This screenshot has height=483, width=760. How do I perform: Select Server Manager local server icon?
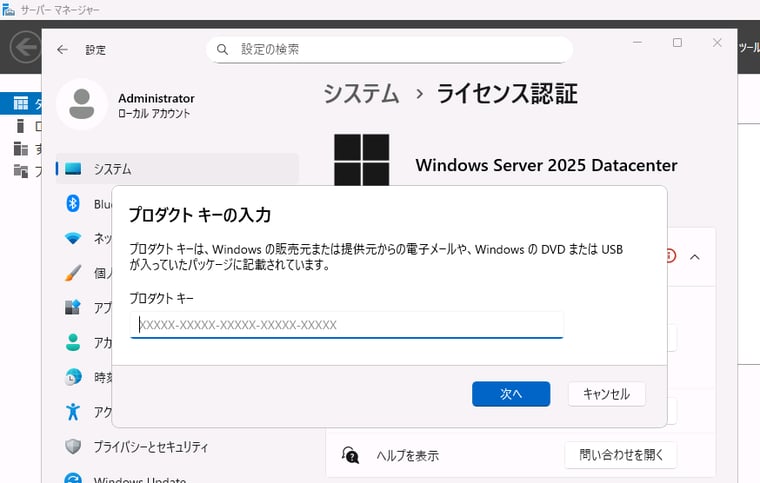(20, 126)
